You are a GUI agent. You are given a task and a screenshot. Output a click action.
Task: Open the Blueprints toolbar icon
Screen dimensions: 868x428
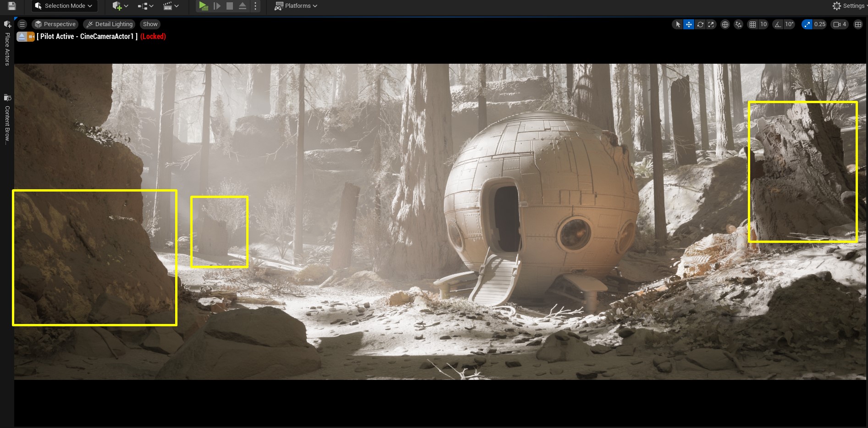pyautogui.click(x=144, y=6)
